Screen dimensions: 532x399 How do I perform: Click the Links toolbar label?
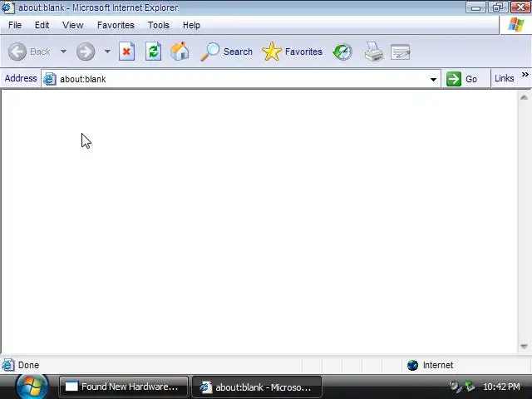tap(505, 78)
